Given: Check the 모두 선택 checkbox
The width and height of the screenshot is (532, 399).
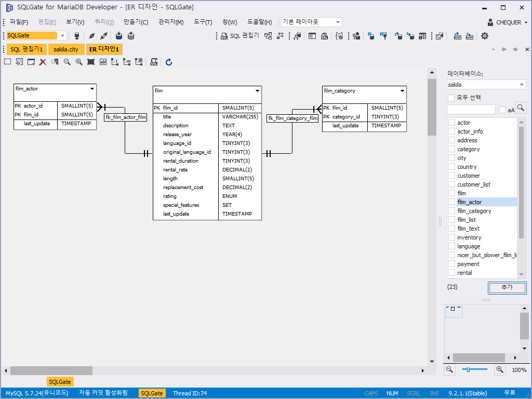Looking at the screenshot, I should coord(451,98).
